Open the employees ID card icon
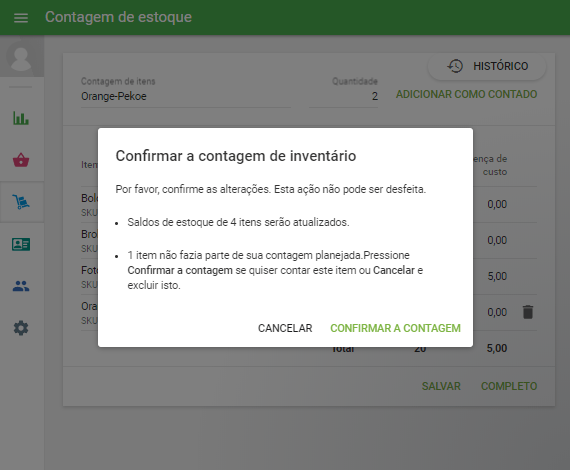The image size is (570, 470). tap(21, 244)
